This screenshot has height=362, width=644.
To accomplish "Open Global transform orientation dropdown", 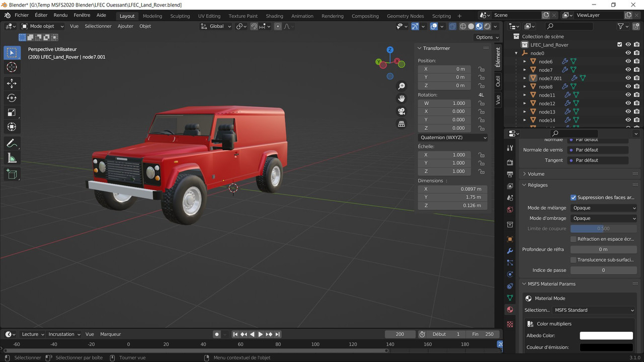I will click(x=216, y=26).
